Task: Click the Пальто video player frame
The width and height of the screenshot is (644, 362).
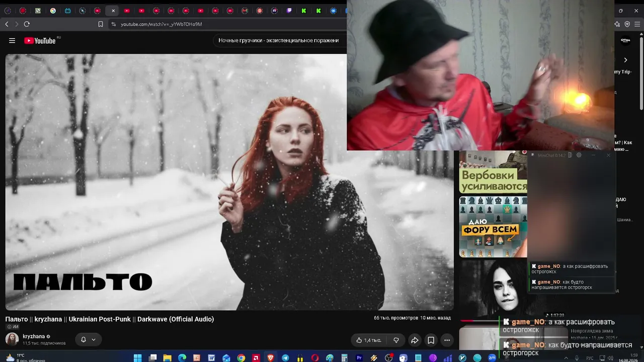Action: [229, 182]
